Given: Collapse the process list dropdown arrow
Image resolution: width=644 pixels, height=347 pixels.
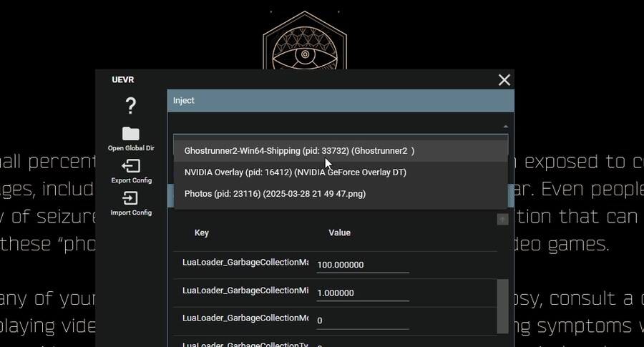Looking at the screenshot, I should click(x=506, y=126).
